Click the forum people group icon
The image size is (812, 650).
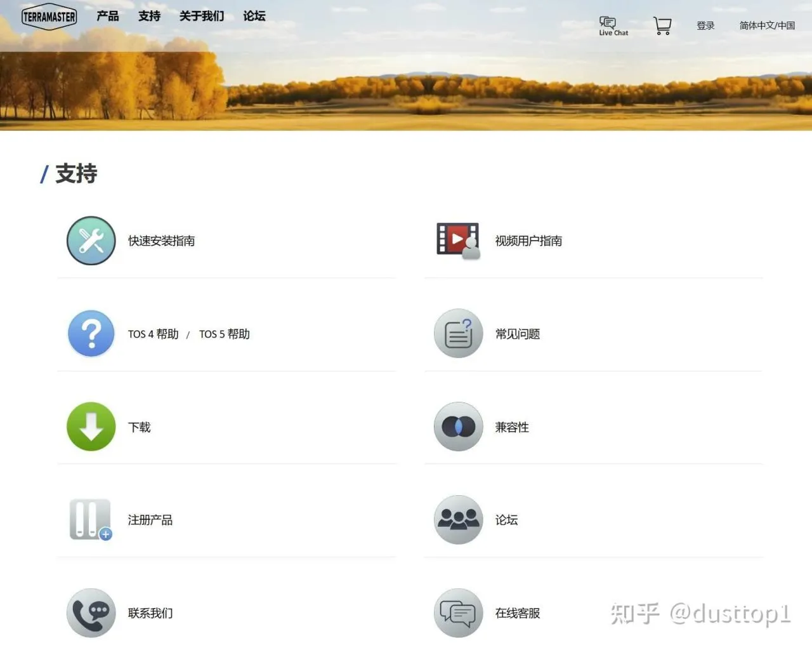(458, 520)
